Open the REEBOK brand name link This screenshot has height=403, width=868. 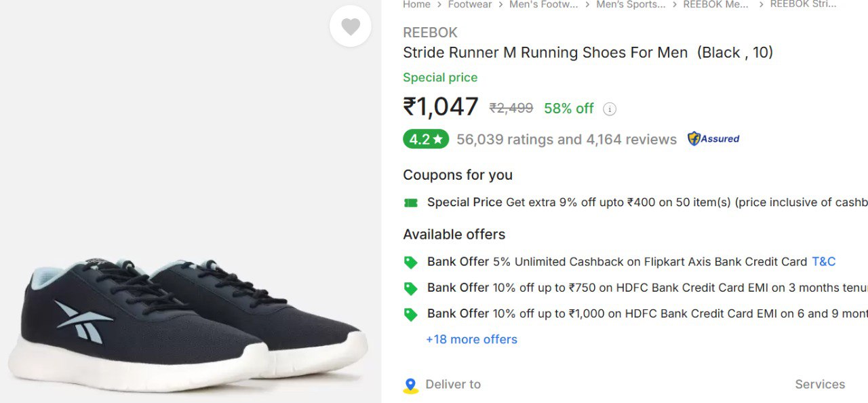tap(430, 33)
